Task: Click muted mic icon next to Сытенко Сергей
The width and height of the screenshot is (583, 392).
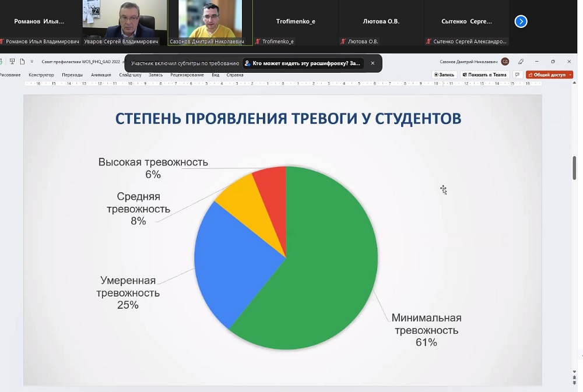Action: [x=429, y=41]
